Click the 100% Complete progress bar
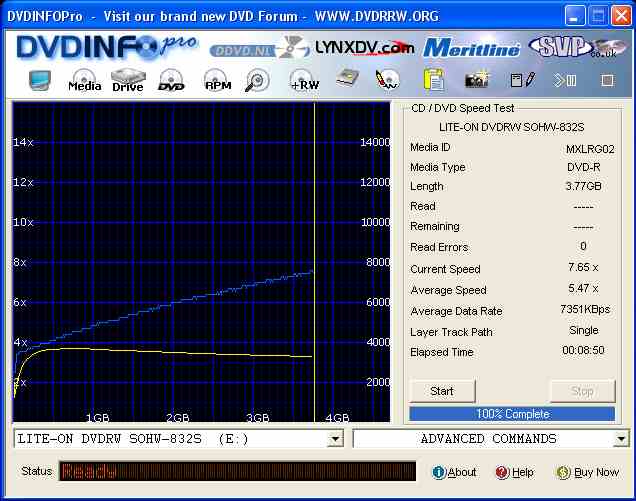 click(512, 414)
